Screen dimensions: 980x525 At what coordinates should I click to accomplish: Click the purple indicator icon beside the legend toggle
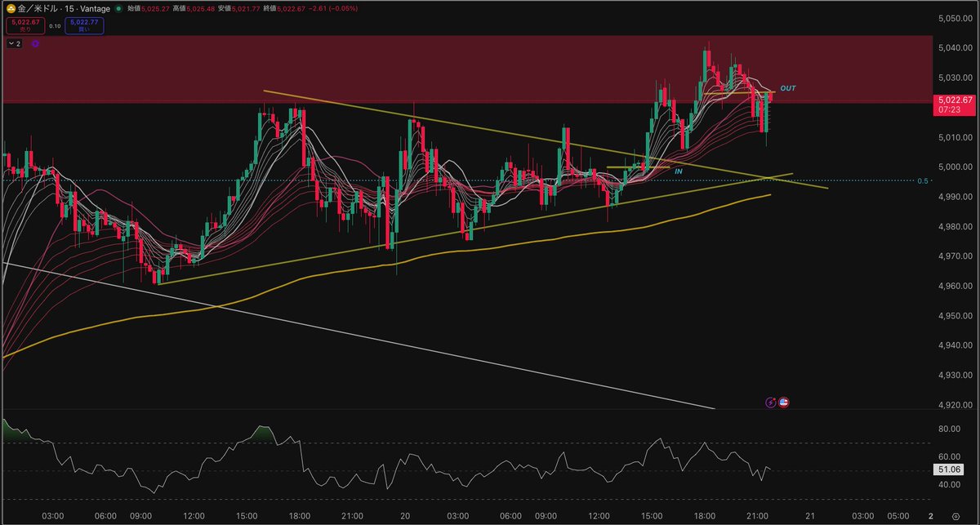point(35,43)
